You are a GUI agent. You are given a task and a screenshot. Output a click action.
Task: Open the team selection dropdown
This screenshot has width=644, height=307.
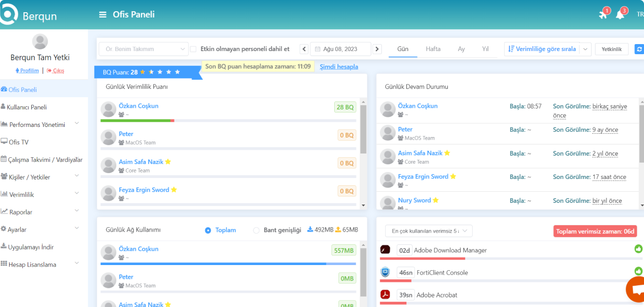pyautogui.click(x=143, y=49)
